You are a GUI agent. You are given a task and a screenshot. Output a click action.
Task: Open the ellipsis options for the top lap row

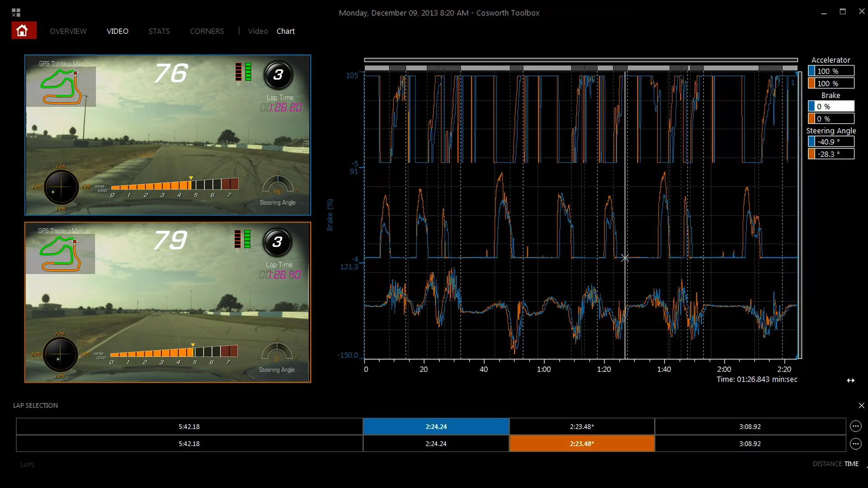pyautogui.click(x=856, y=426)
